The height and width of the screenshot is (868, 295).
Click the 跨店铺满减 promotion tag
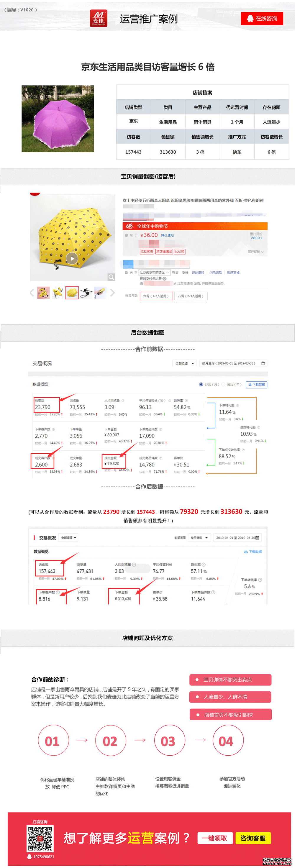point(164,252)
